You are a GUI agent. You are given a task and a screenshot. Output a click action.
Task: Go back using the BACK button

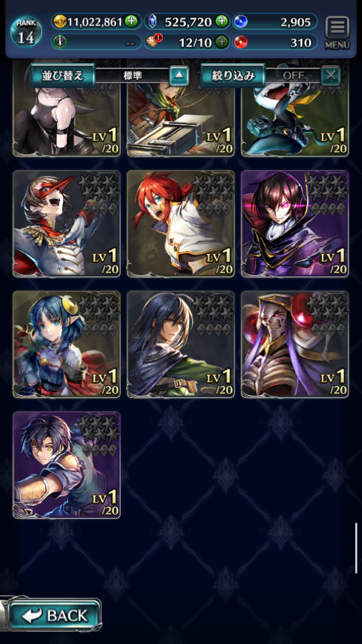coord(54,615)
